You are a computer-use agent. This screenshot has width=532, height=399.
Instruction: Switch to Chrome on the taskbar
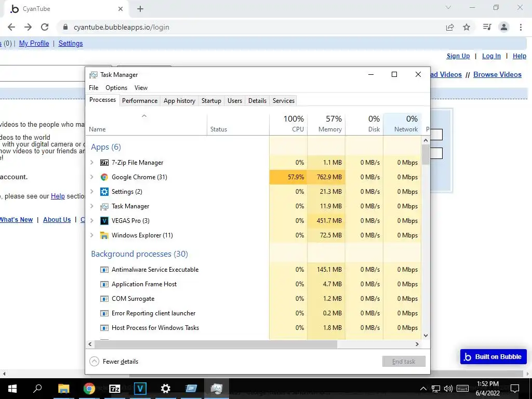pos(89,389)
